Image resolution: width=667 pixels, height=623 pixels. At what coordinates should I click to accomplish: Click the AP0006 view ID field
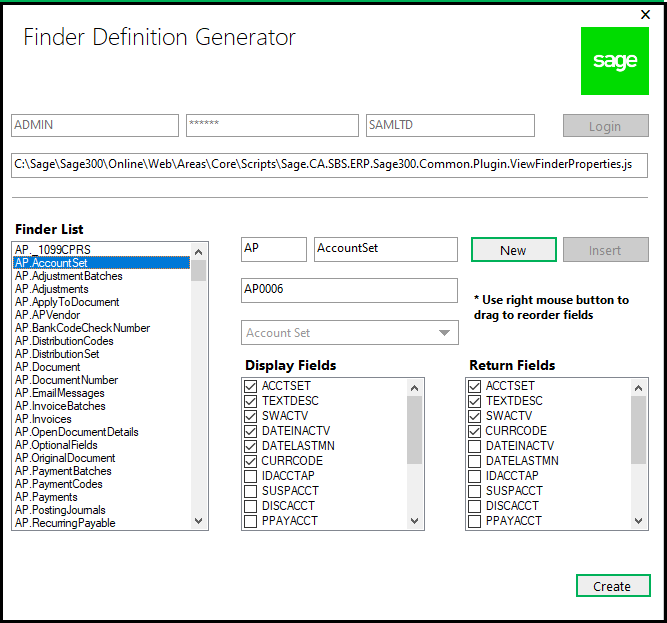pos(349,290)
